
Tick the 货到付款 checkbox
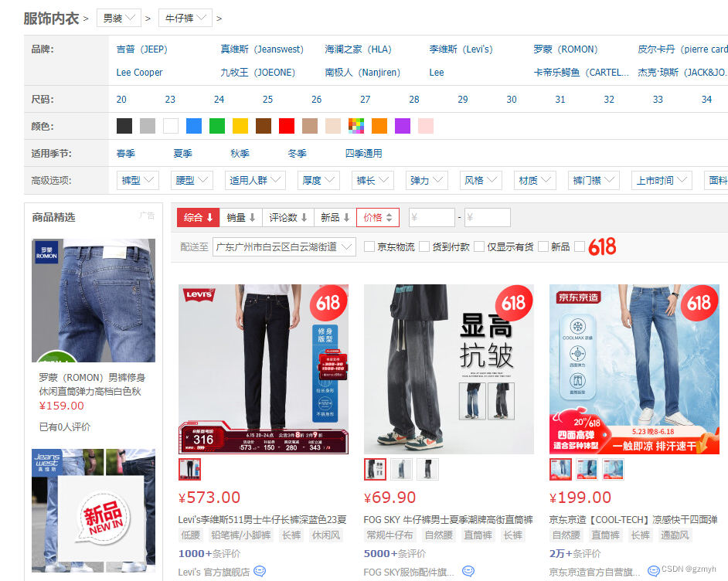point(424,246)
